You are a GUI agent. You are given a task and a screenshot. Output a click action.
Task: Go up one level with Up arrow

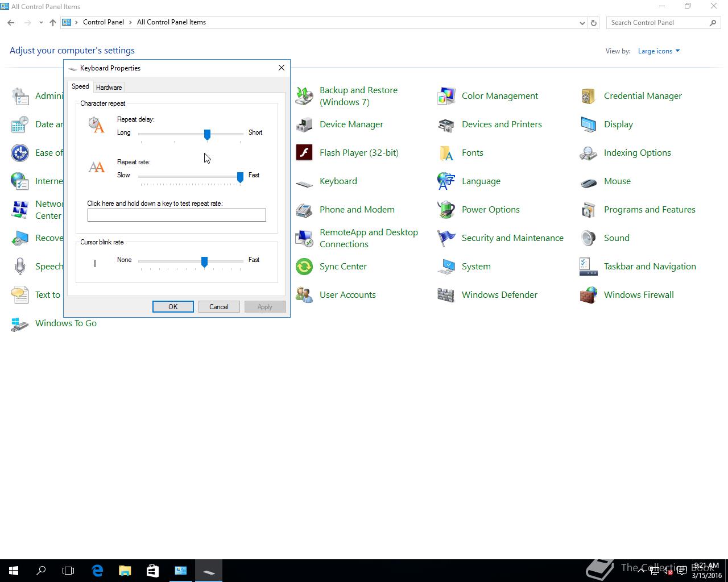52,23
